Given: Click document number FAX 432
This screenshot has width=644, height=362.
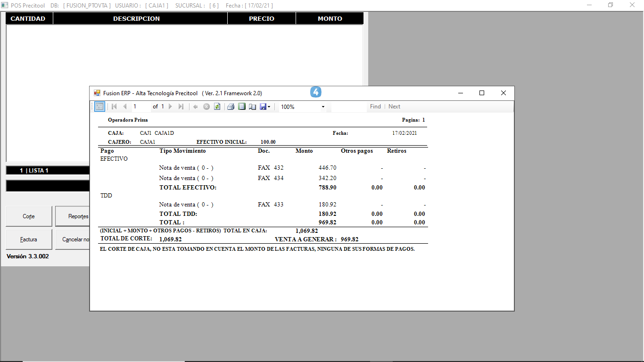Looking at the screenshot, I should [x=271, y=168].
